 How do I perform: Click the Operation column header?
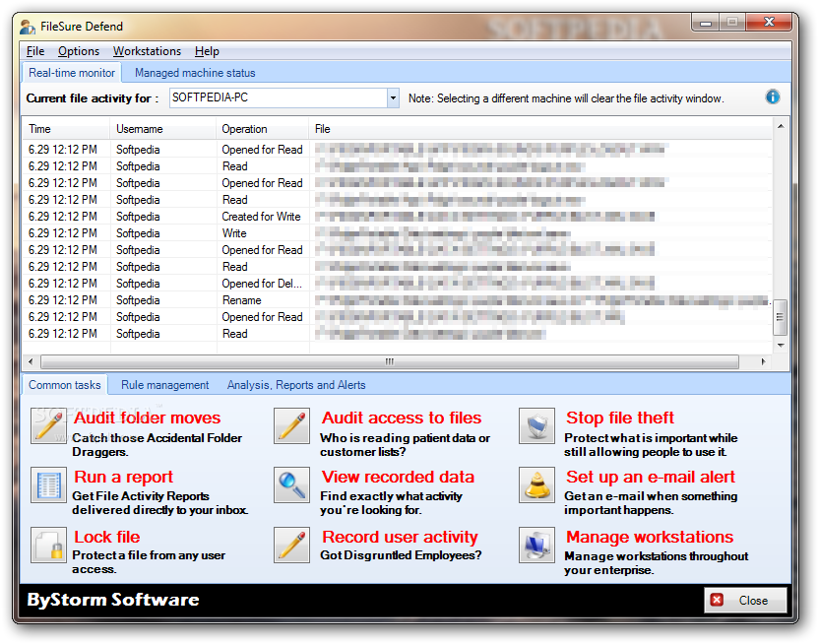(x=262, y=129)
